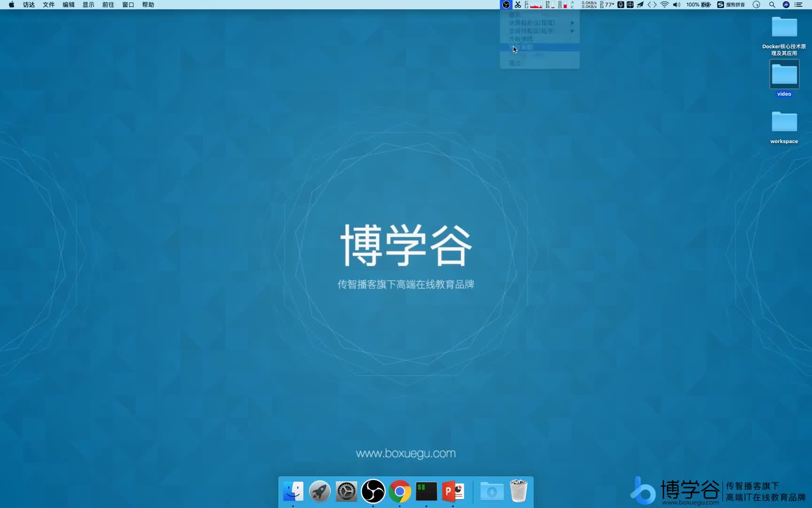Open Finder from the Dock
The height and width of the screenshot is (508, 812).
pyautogui.click(x=293, y=492)
